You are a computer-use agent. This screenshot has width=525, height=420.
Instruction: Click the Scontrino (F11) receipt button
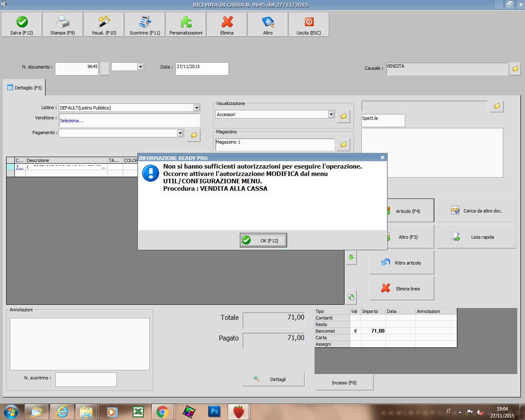pos(145,25)
